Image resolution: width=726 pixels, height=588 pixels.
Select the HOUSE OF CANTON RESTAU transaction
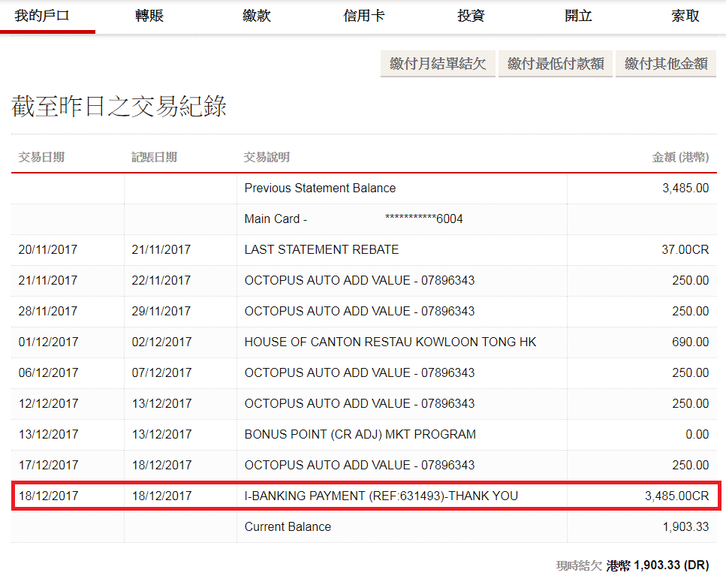click(390, 342)
